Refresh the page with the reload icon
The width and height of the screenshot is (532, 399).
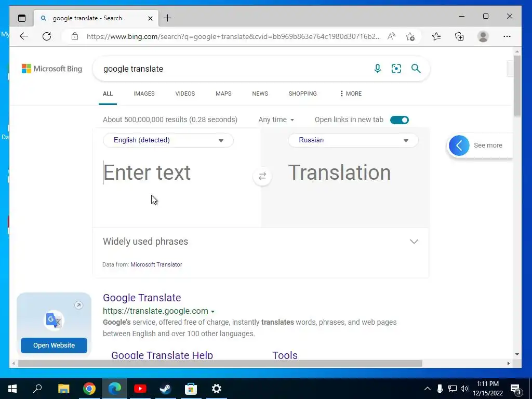point(47,36)
